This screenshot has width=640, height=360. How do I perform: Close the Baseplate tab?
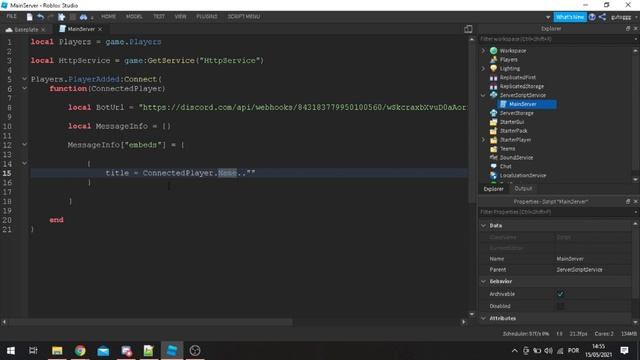(x=43, y=29)
